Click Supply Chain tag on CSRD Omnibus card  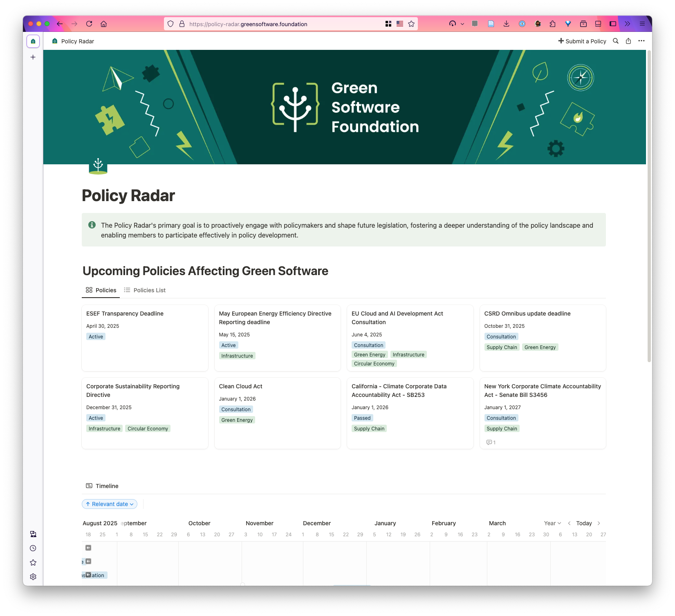(x=502, y=347)
